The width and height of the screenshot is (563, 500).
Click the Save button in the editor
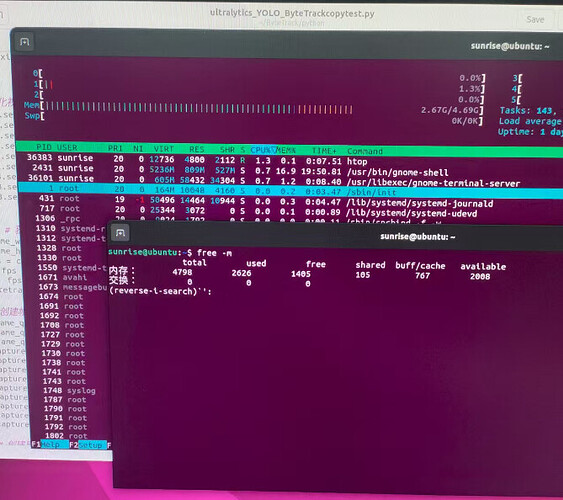pyautogui.click(x=535, y=19)
